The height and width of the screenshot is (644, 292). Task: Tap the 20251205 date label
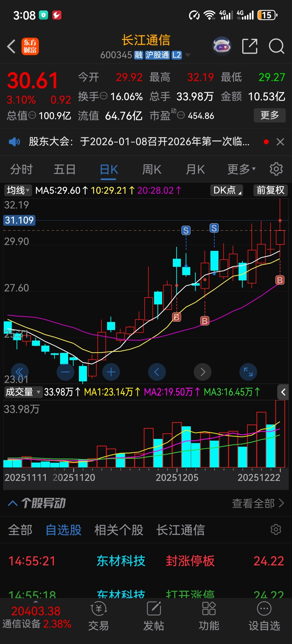pos(177,477)
